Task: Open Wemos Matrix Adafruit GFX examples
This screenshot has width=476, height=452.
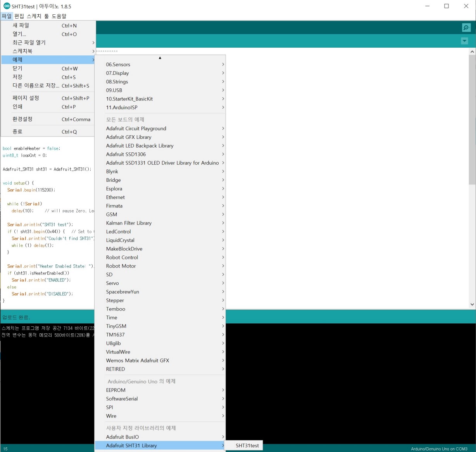Action: (x=160, y=361)
